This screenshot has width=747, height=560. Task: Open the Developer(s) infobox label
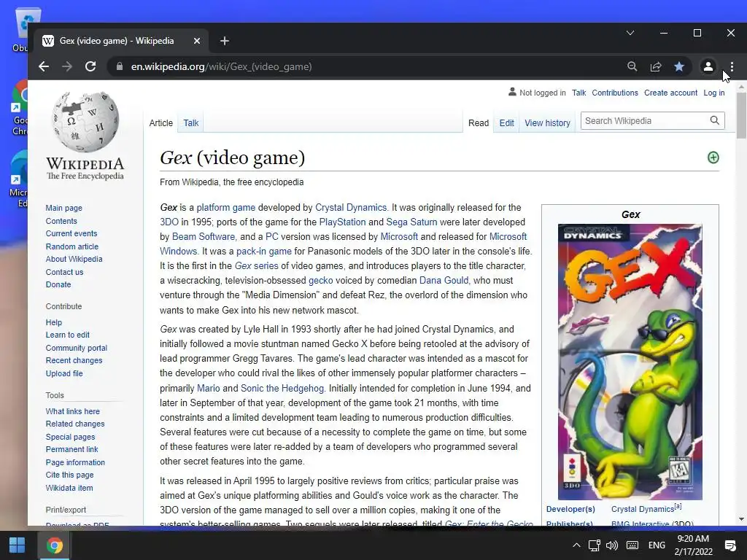coord(570,509)
